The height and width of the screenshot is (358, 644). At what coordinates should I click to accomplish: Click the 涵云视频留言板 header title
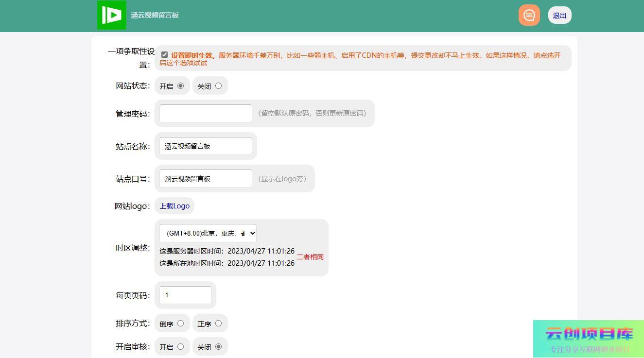155,15
